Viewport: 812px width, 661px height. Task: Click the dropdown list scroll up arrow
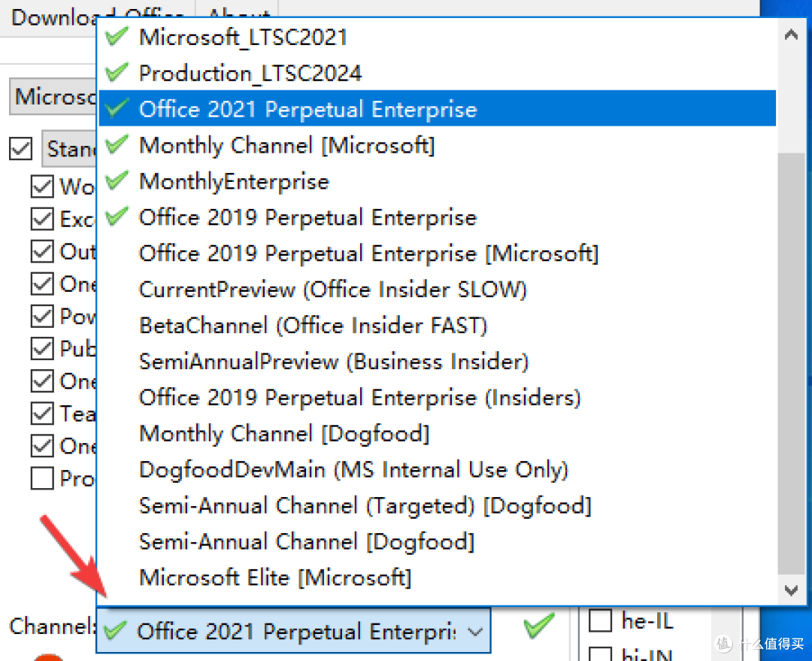(791, 35)
